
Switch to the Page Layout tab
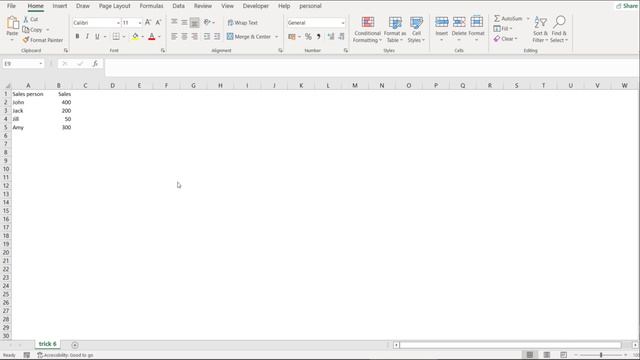115,6
